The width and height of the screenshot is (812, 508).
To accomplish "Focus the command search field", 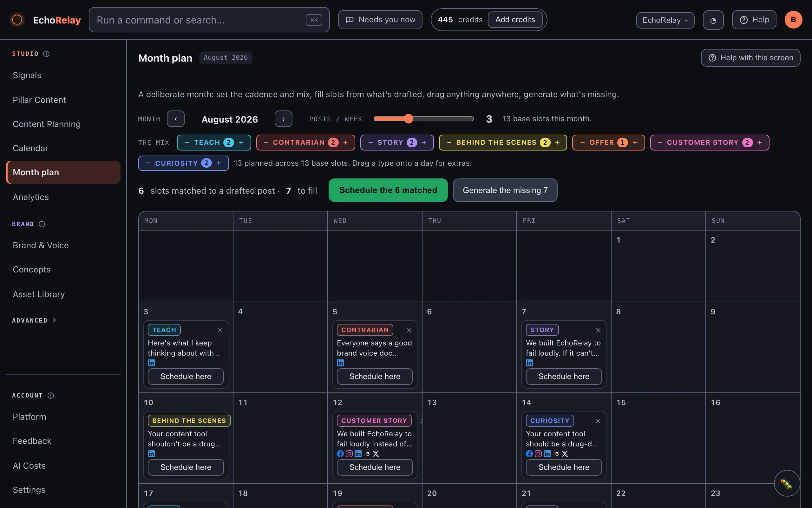I will click(209, 20).
